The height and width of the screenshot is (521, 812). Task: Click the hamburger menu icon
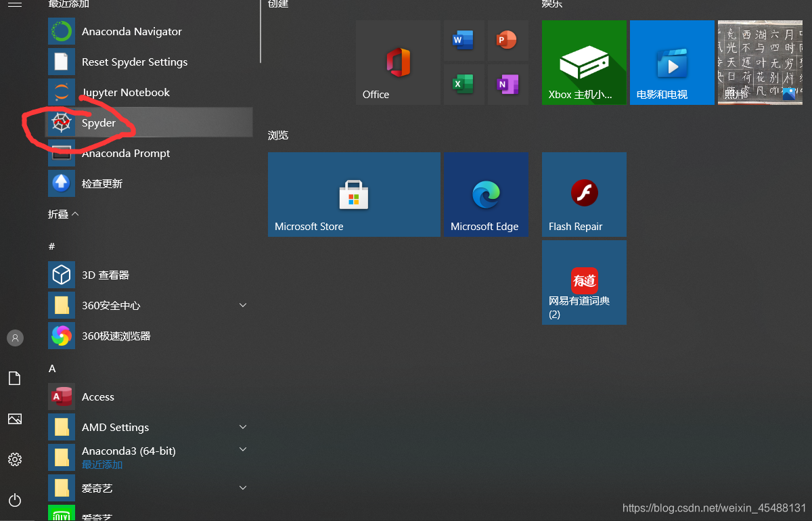pos(15,4)
